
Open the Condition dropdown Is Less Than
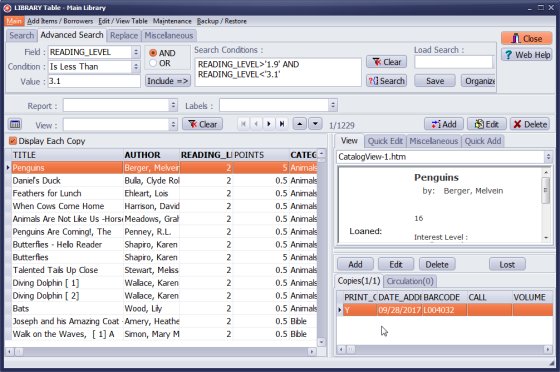(x=136, y=67)
